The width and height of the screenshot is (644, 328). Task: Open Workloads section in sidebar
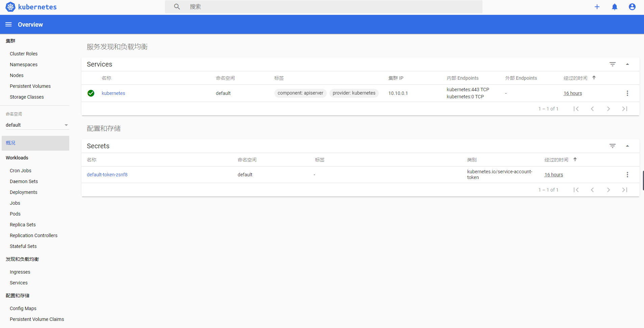[17, 158]
